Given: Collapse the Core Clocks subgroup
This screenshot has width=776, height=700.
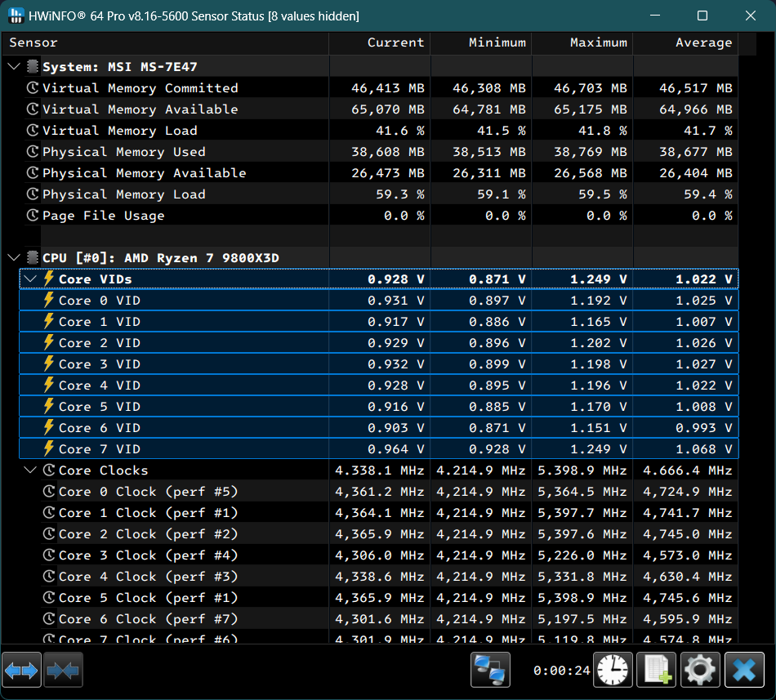Looking at the screenshot, I should coord(30,470).
